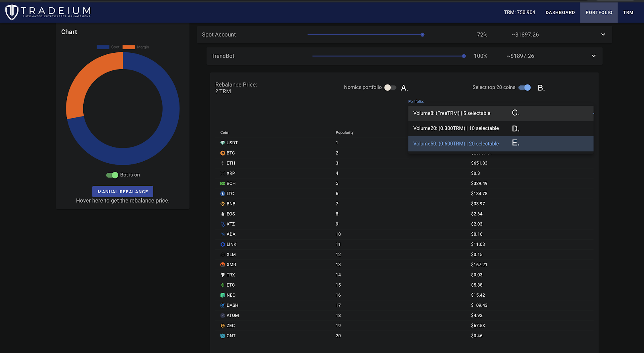
Task: Click the NEO price $15.42
Action: [478, 295]
